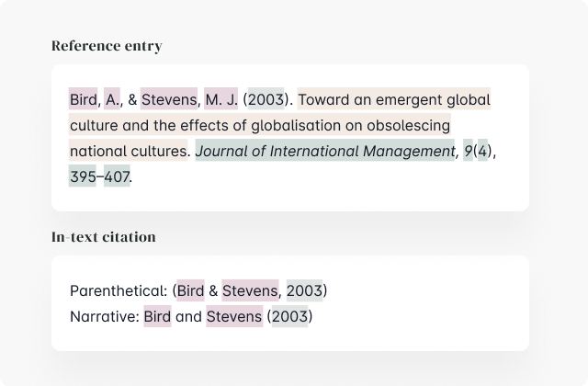The height and width of the screenshot is (386, 588).
Task: Select the journal name "Journal of International Management"
Action: (325, 151)
